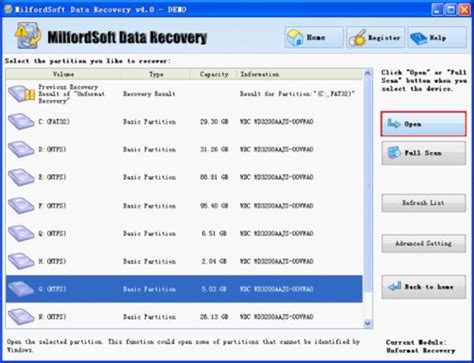
Task: Sort by the Type column header
Action: pyautogui.click(x=156, y=74)
